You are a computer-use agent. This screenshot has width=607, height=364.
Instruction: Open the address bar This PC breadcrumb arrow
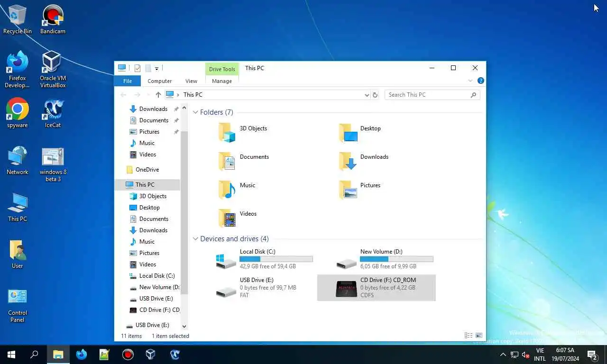[178, 95]
